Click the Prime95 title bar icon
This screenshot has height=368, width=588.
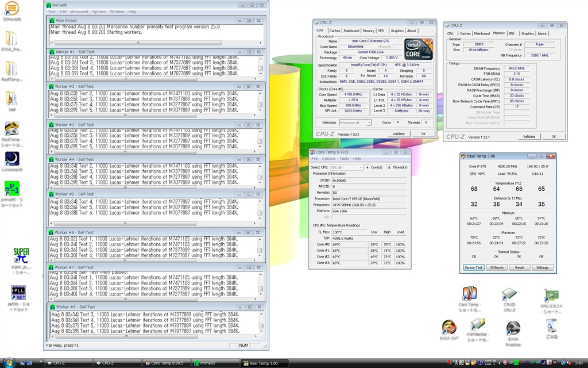click(49, 5)
